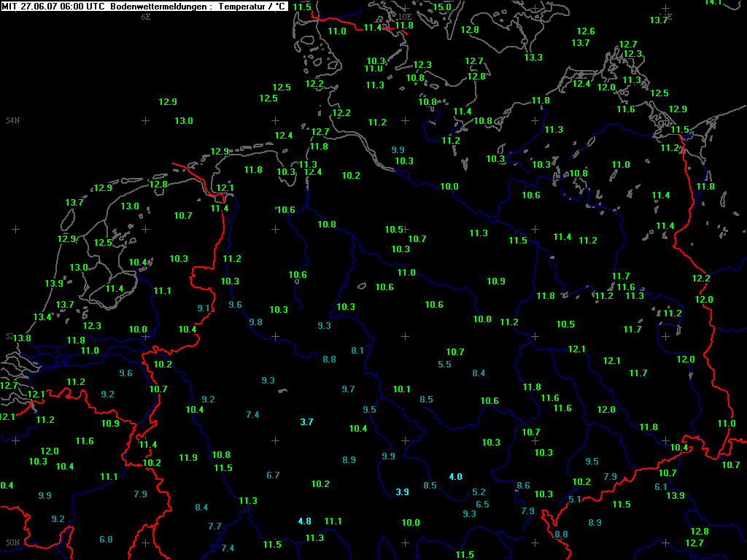Click the 13.3 temperature value
This screenshot has height=560, width=747.
coord(533,58)
